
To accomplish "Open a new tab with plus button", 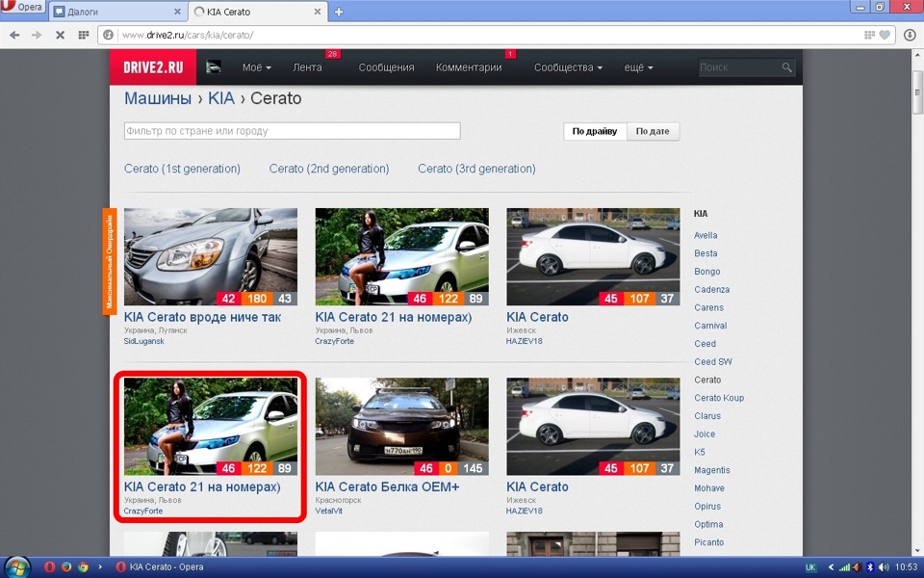I will pyautogui.click(x=339, y=12).
